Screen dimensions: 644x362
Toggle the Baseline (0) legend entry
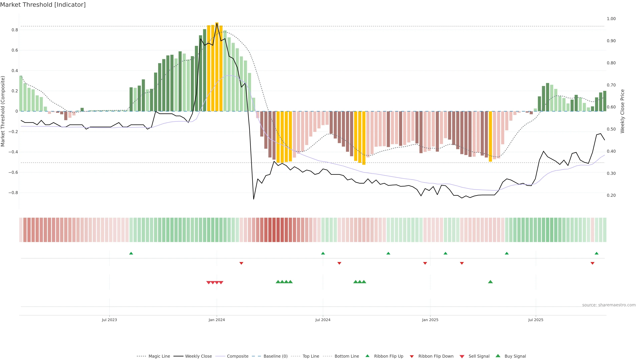[x=276, y=356]
